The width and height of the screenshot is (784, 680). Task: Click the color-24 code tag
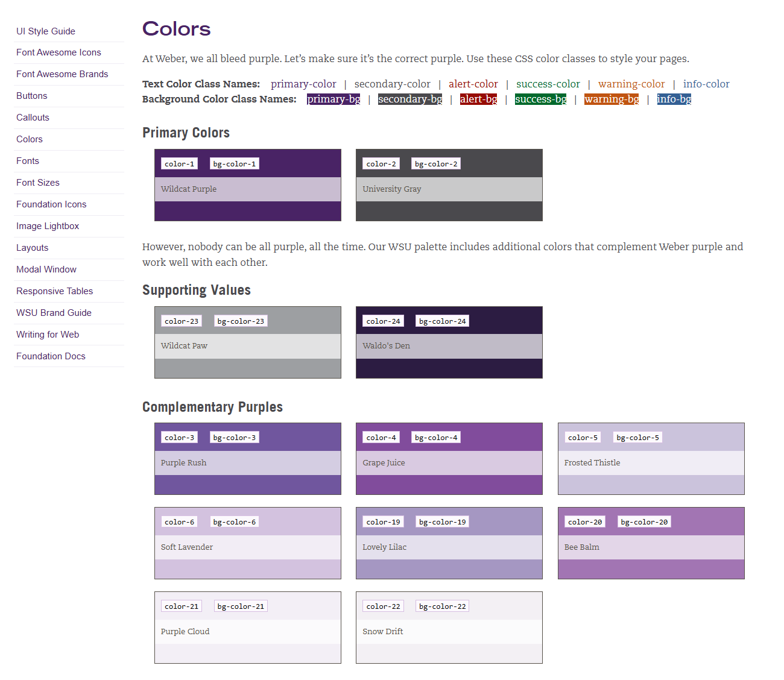click(x=383, y=321)
